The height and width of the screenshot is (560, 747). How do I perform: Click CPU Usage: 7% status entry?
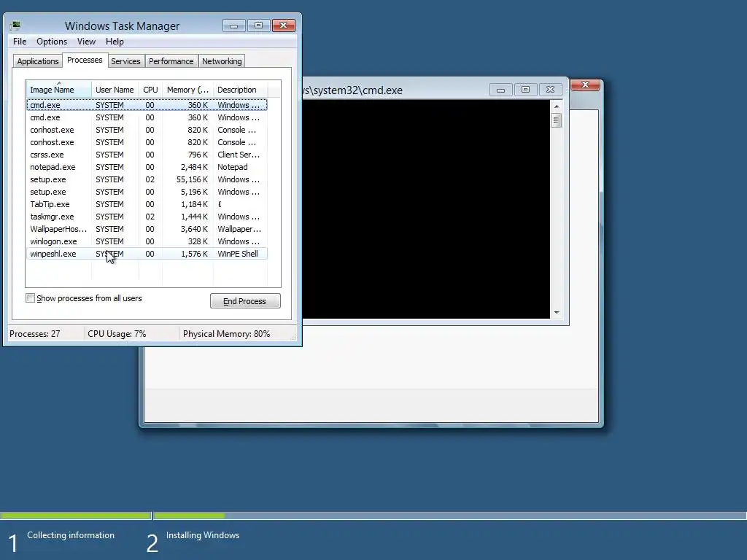(117, 334)
